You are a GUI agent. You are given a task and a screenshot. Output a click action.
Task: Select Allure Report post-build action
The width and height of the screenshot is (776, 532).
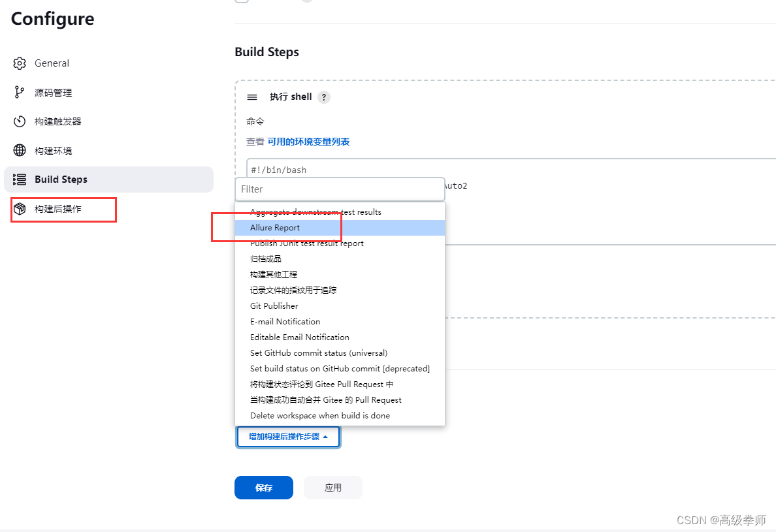coord(340,227)
